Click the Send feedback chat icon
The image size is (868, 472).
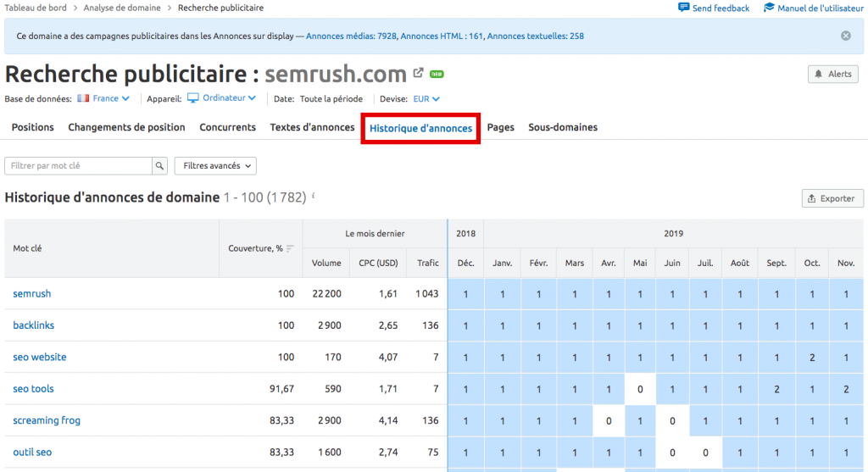(684, 8)
